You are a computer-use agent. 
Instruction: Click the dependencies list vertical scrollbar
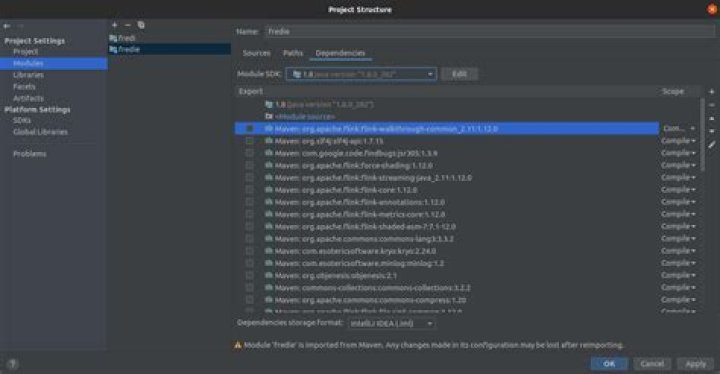click(x=702, y=136)
